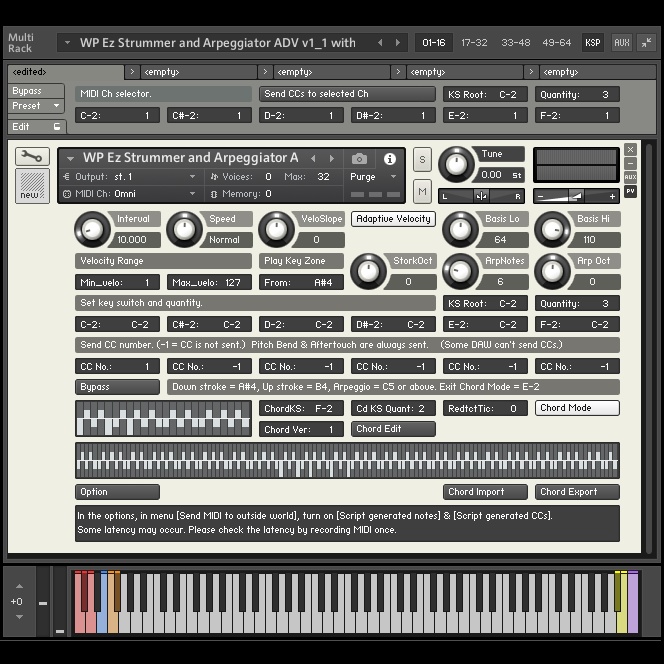The width and height of the screenshot is (664, 664).
Task: Click the Tune knob
Action: click(456, 165)
